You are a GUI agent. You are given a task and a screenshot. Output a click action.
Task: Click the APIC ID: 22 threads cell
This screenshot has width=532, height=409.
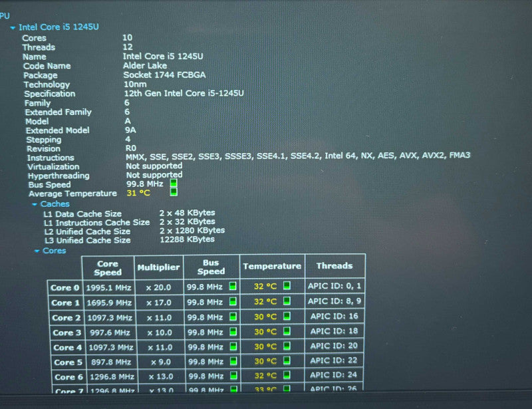coord(334,360)
